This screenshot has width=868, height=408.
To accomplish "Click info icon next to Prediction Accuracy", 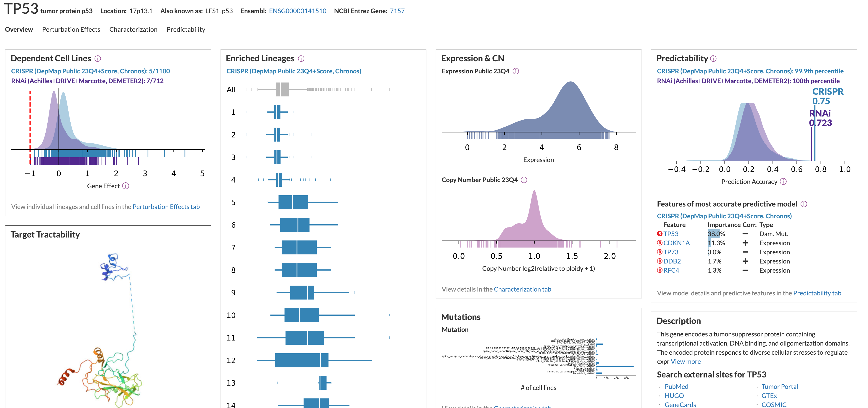I will coord(783,181).
